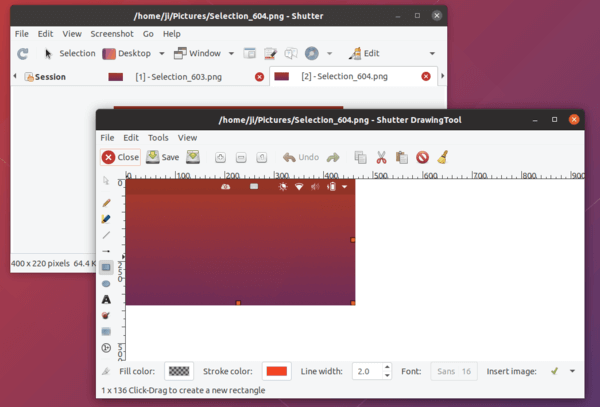Select the pointer selection tool in DrawingTool
Image resolution: width=600 pixels, height=407 pixels.
(x=106, y=181)
